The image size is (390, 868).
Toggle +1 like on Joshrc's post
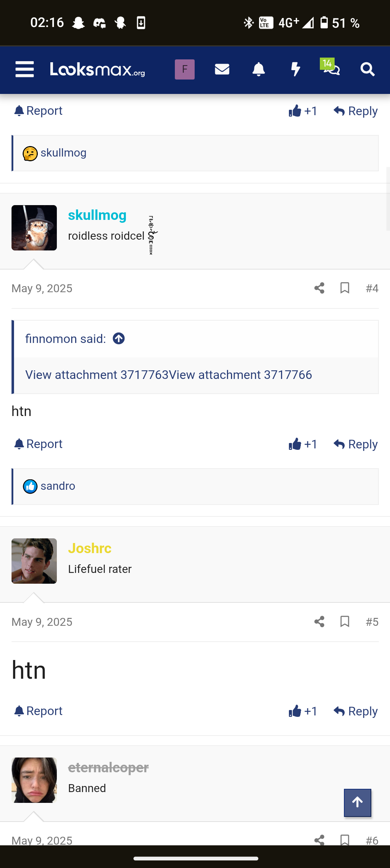click(303, 711)
